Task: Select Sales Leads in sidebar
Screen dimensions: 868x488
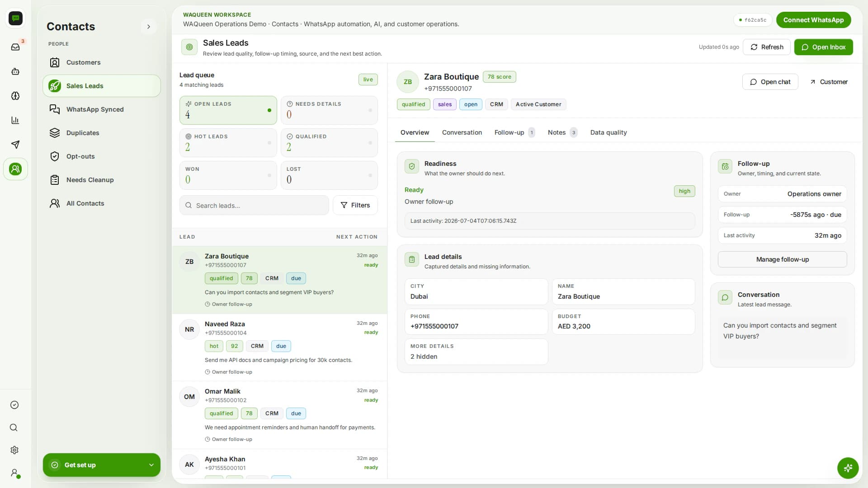Action: (102, 86)
